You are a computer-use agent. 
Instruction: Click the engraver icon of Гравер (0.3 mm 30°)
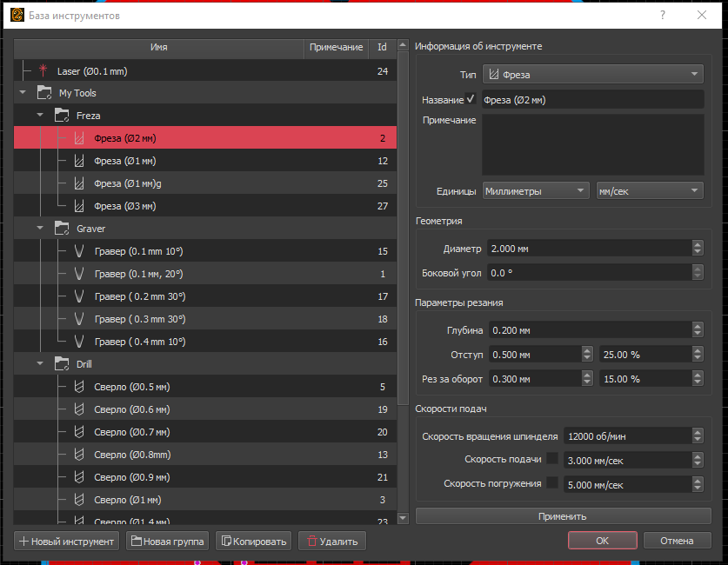point(79,319)
